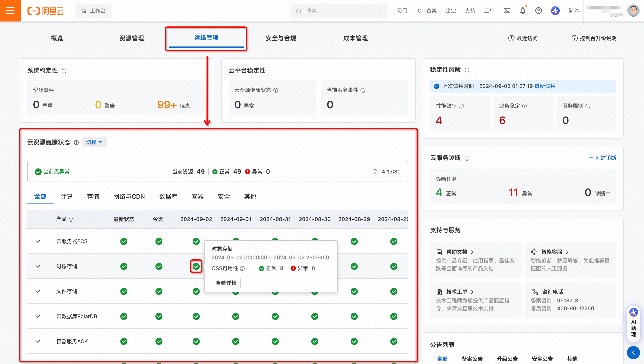Viewport: 644px width, 364px height.
Task: Show info next to 云资源健康状态 section title
Action: click(x=76, y=143)
